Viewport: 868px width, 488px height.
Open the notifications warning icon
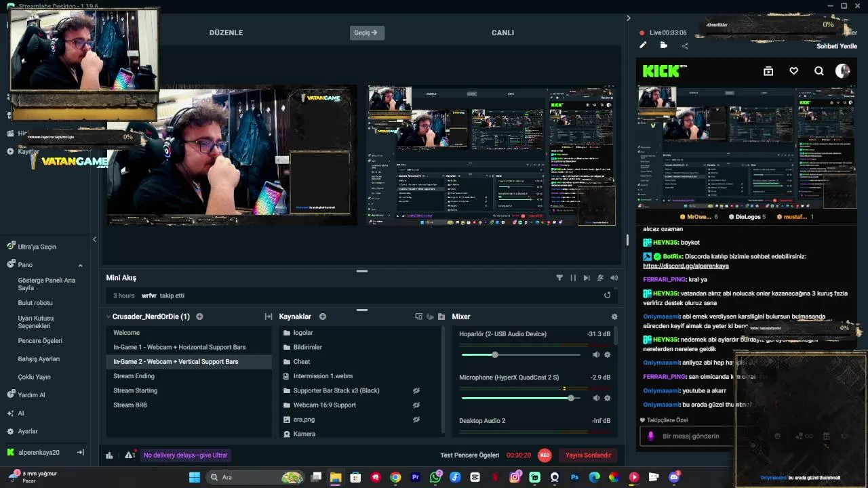coord(130,455)
